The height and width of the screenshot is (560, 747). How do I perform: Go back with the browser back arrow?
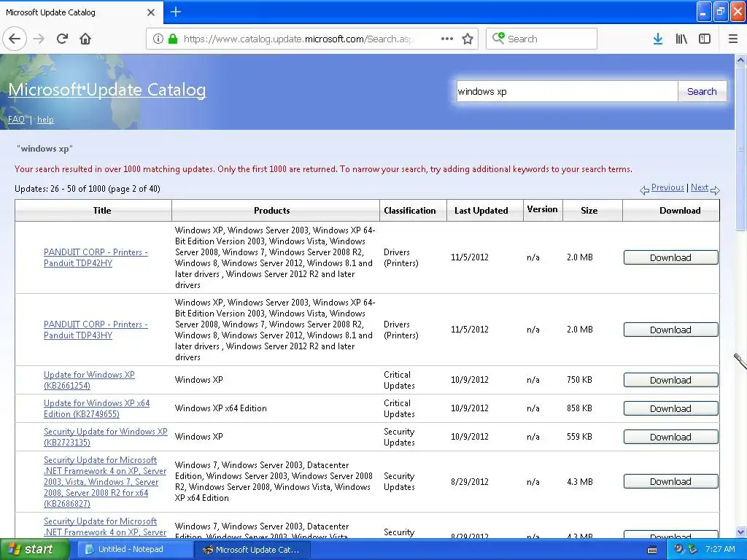15,39
